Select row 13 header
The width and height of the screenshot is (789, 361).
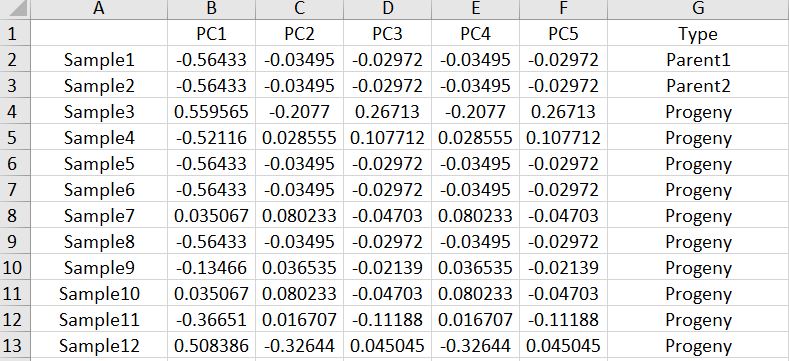15,346
